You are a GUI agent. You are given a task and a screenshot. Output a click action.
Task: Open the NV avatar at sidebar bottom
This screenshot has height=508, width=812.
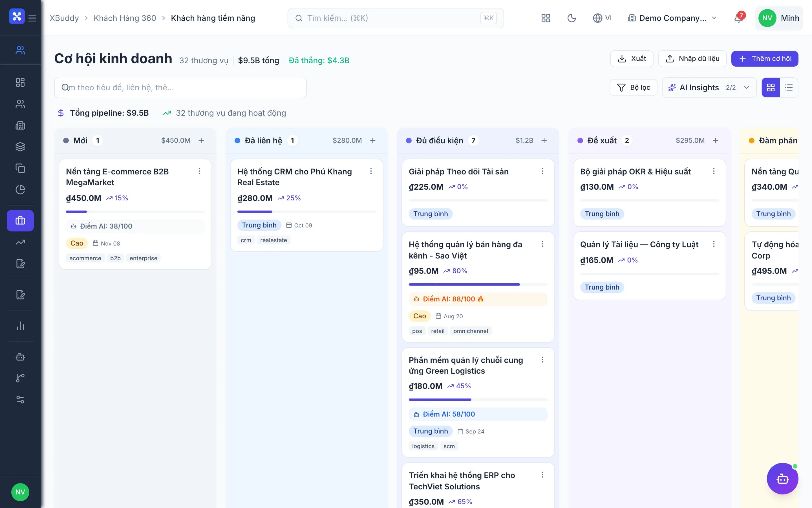click(20, 492)
